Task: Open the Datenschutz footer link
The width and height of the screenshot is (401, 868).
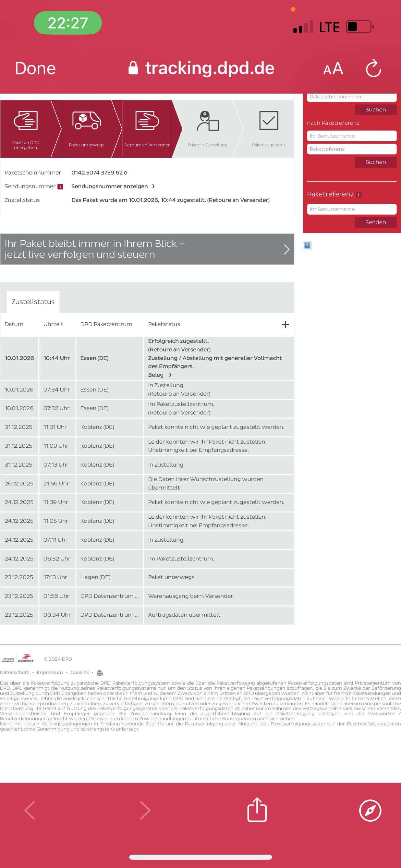Action: click(x=15, y=672)
